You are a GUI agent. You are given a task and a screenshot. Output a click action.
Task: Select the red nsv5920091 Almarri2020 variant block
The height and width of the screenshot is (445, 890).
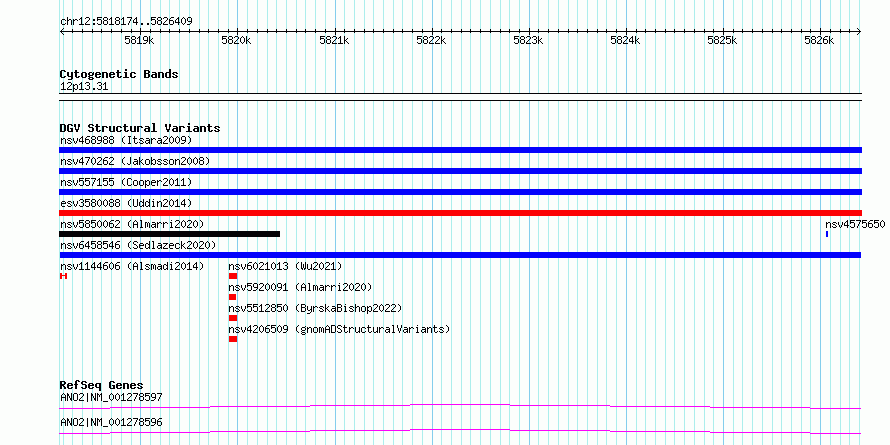(x=232, y=297)
